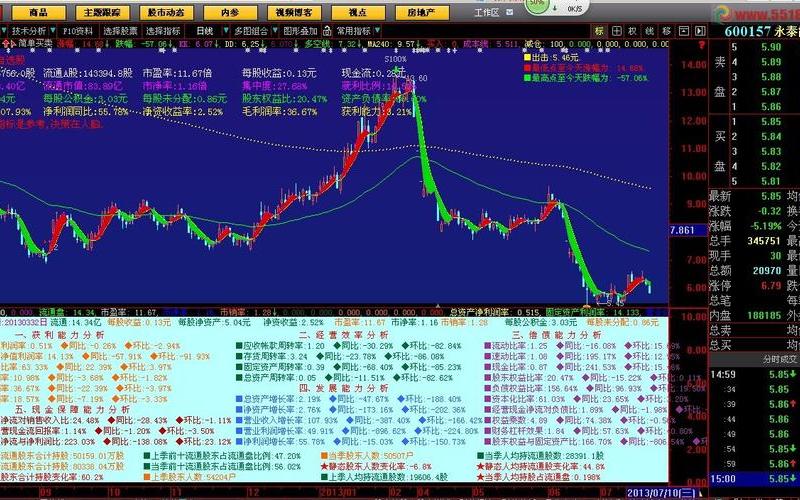
Task: Switch to 股市动态 tab
Action: tap(166, 13)
